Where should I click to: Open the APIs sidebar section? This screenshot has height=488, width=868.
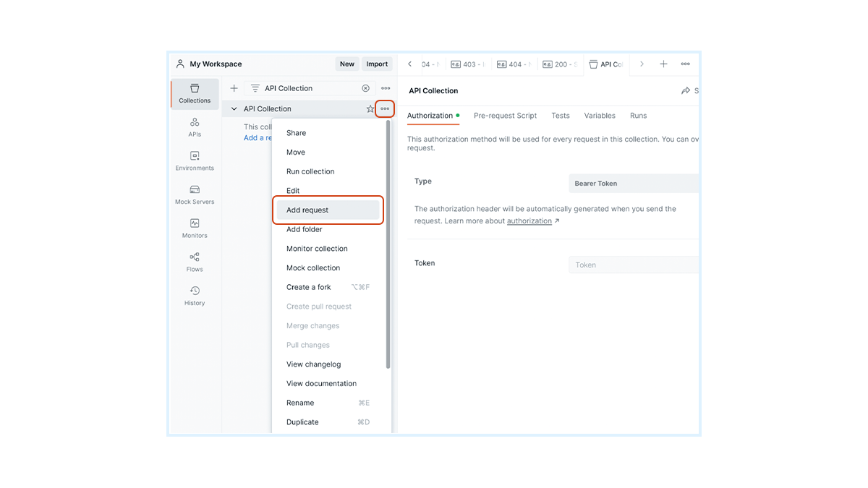tap(195, 127)
